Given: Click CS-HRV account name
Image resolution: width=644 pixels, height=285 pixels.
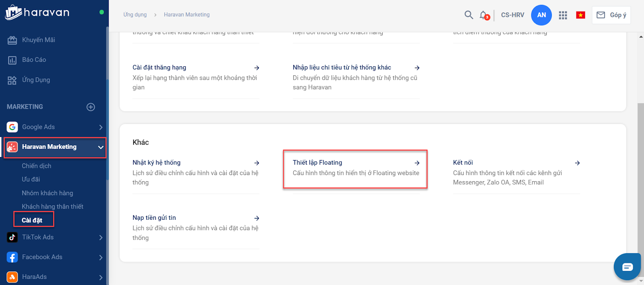Looking at the screenshot, I should pyautogui.click(x=512, y=15).
